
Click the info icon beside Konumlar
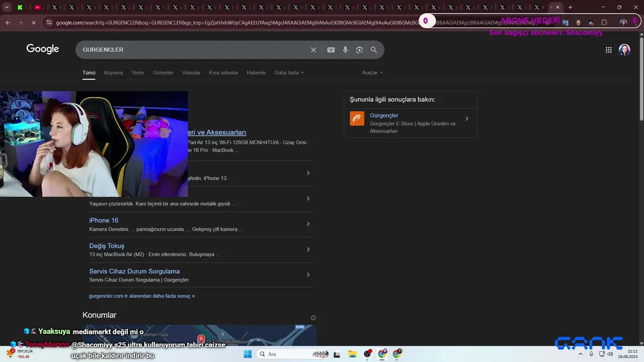313,318
